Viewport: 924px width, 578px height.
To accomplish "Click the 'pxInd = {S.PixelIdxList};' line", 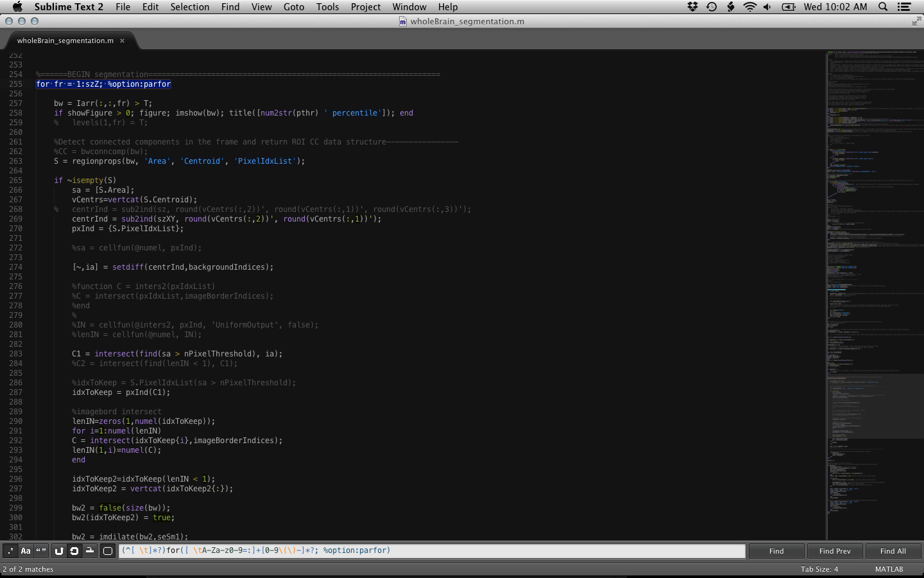I will pyautogui.click(x=128, y=229).
